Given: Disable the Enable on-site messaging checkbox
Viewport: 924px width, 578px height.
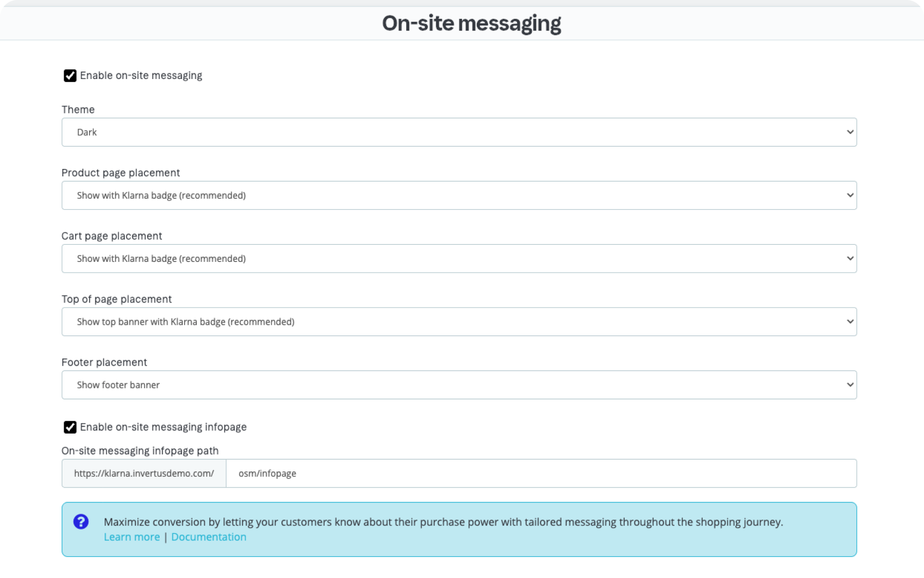Looking at the screenshot, I should point(69,75).
